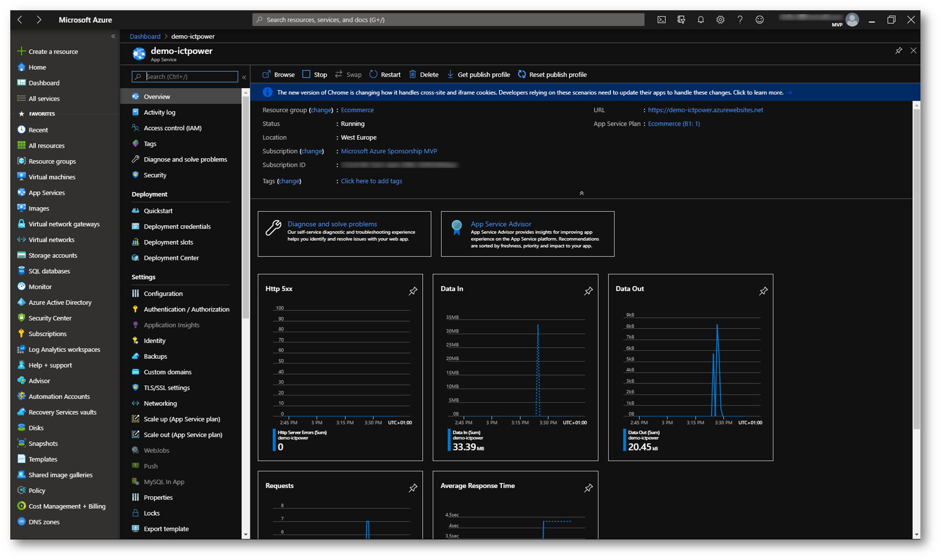Screen dimensions: 941x560
Task: Click the Azure Active Directory icon
Action: (21, 302)
